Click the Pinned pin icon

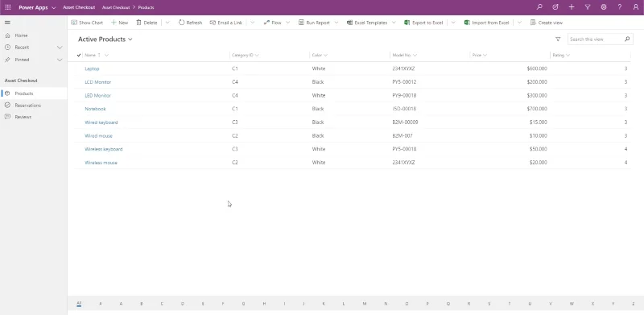coord(7,60)
